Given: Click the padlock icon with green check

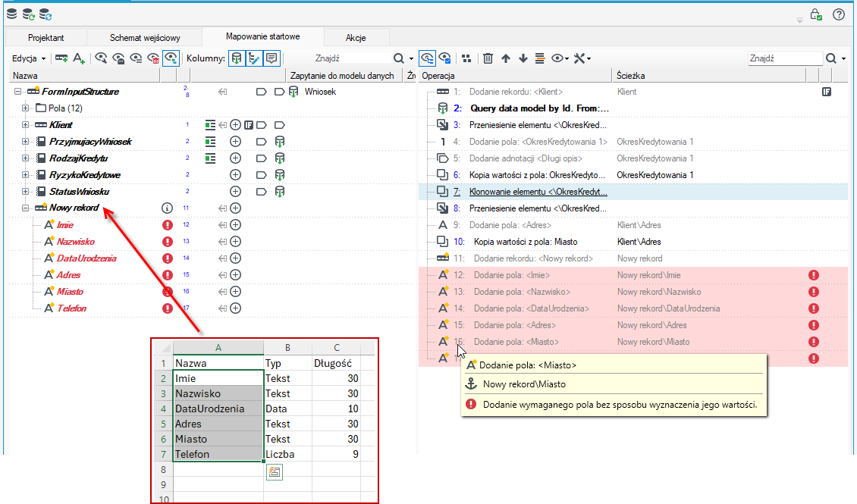Looking at the screenshot, I should click(x=816, y=14).
